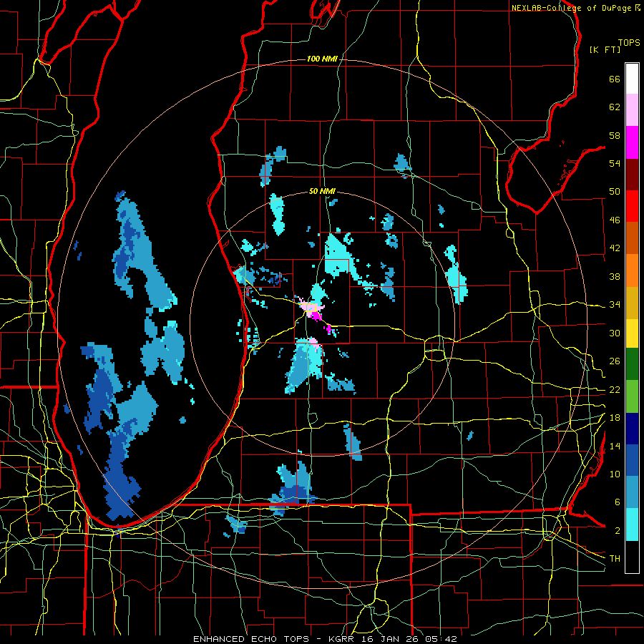Screen dimensions: 644x644
Task: Click the cyan 10 kft legend swatch
Action: (x=632, y=525)
